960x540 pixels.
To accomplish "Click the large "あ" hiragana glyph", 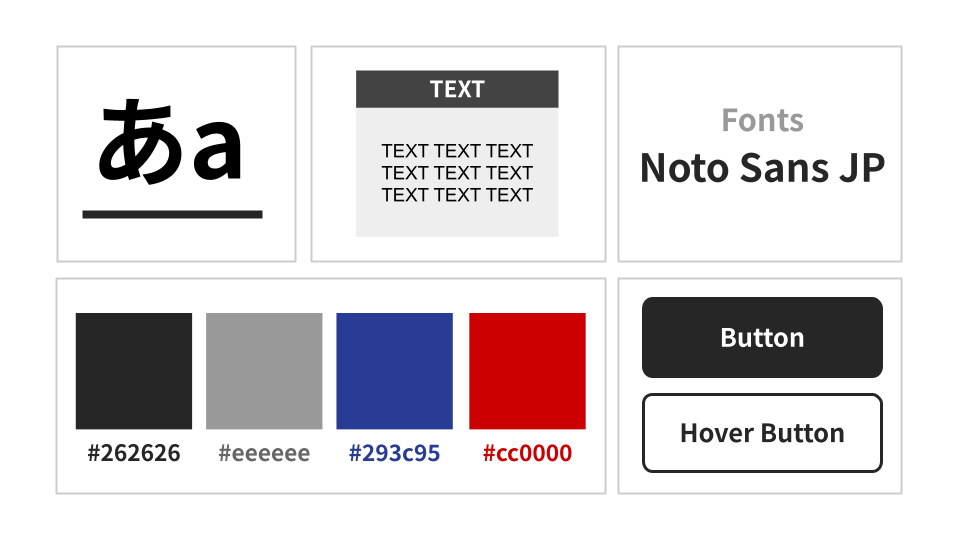I will (138, 142).
